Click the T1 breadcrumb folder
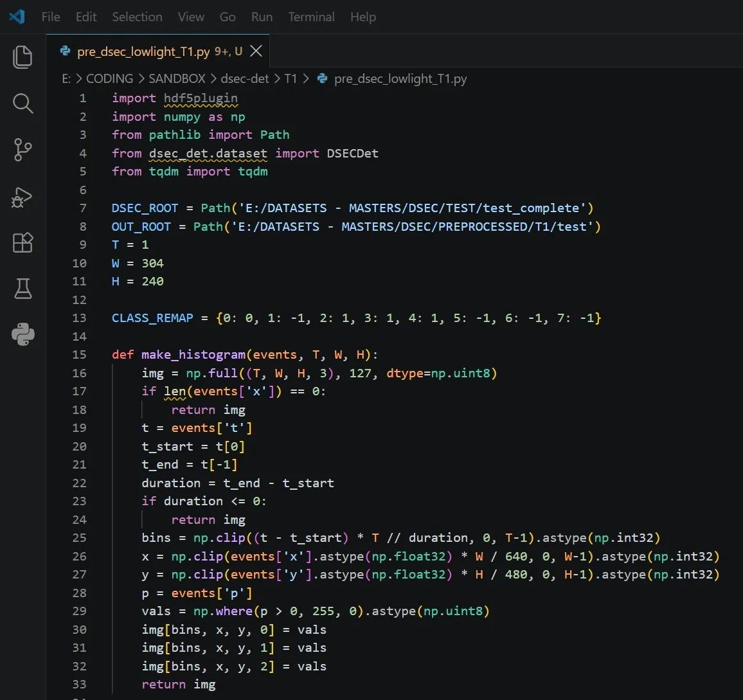 291,78
